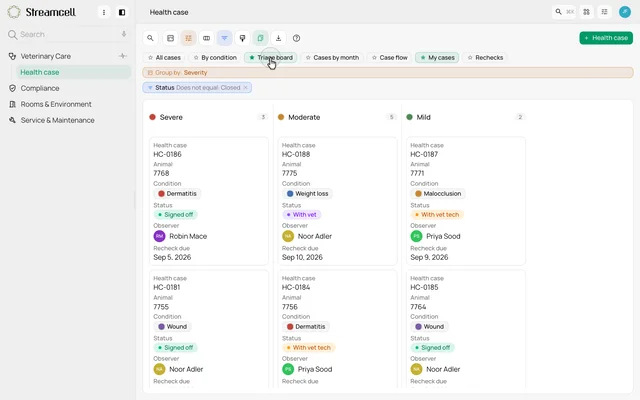Image resolution: width=640 pixels, height=400 pixels.
Task: Open Health case in the sidebar
Action: click(73, 72)
